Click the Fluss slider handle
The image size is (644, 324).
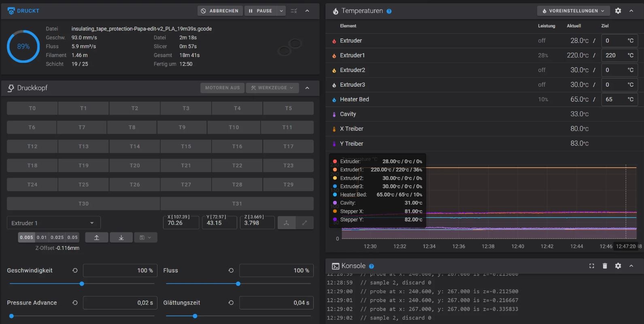point(238,284)
